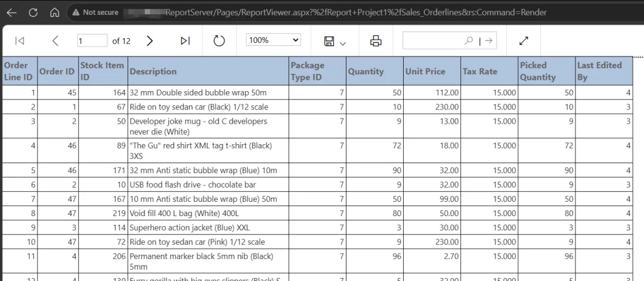This screenshot has height=281, width=644.
Task: Select '"The Gu" red shirt XML tag t-shirt' cell
Action: click(x=208, y=151)
